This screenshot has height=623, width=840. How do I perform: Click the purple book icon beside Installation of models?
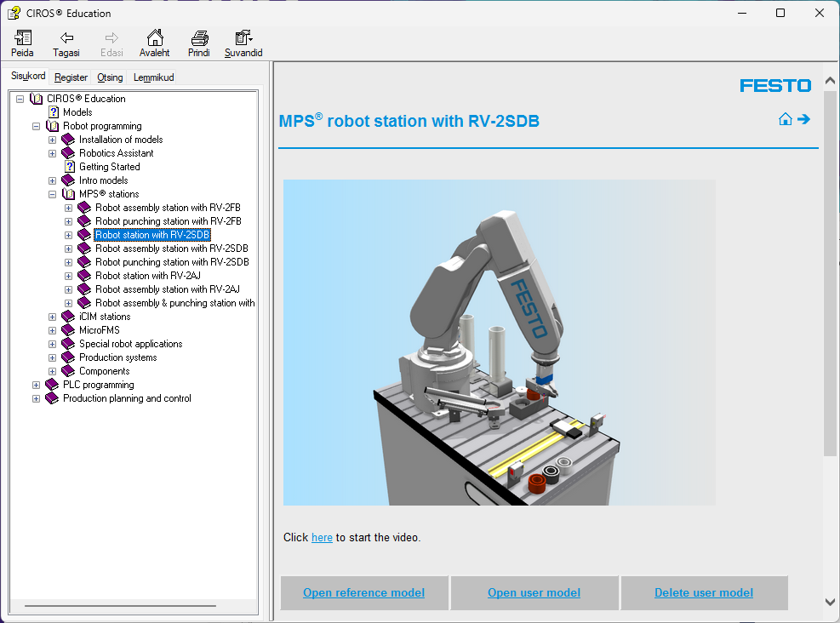pyautogui.click(x=68, y=140)
